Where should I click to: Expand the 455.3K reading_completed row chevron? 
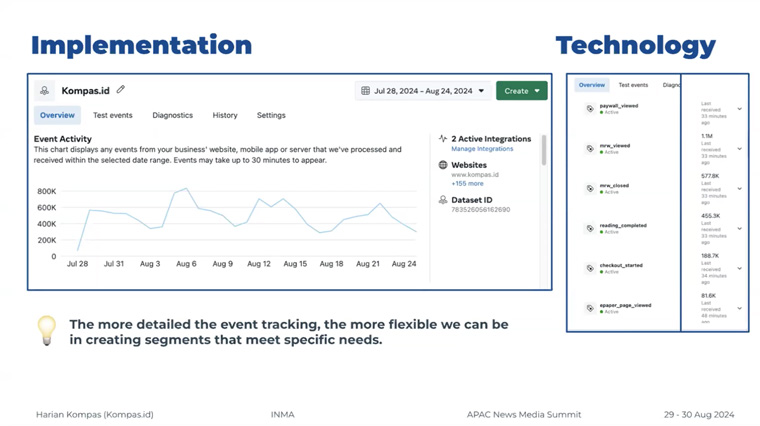740,228
